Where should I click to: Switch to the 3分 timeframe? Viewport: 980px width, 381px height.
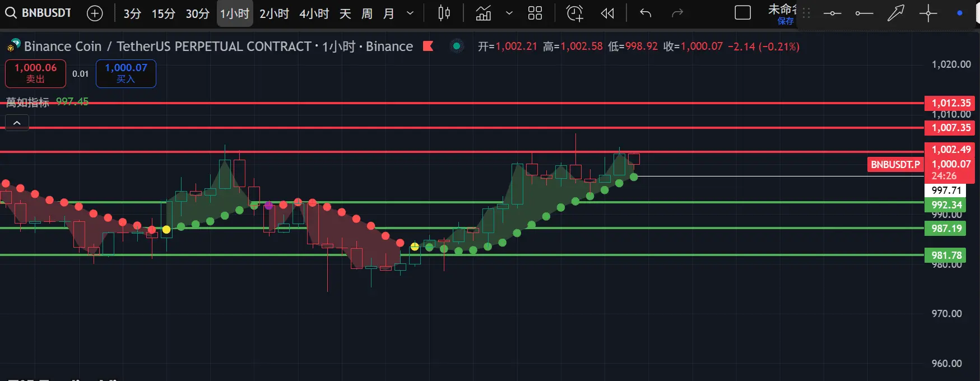[132, 13]
